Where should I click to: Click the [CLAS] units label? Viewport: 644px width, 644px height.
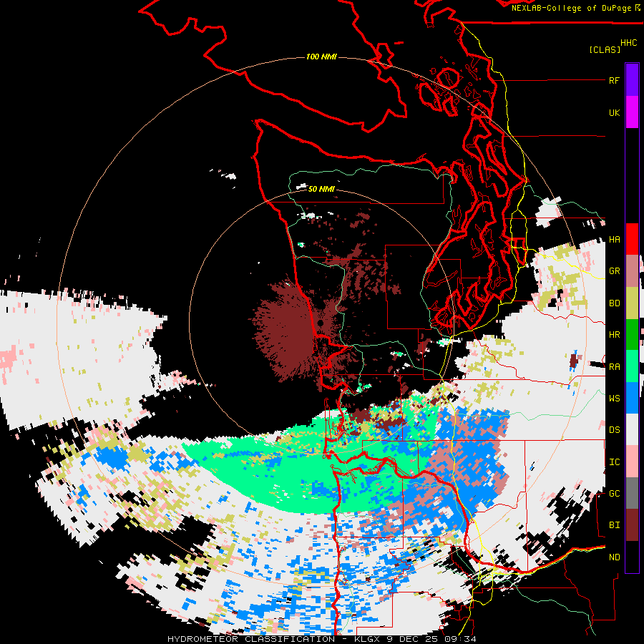tap(605, 50)
